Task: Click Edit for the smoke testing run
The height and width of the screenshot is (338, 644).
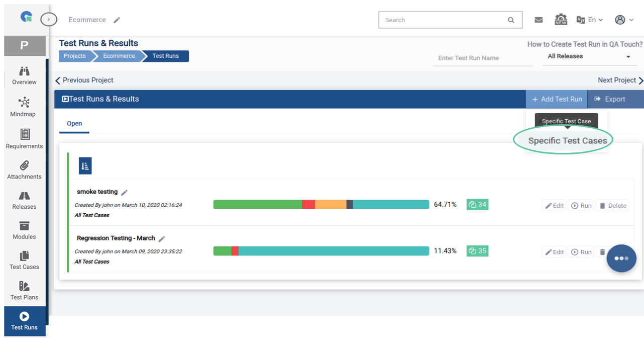Action: (555, 205)
